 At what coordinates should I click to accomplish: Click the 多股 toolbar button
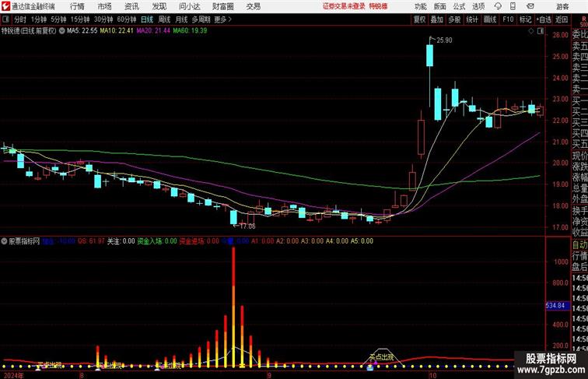[454, 19]
